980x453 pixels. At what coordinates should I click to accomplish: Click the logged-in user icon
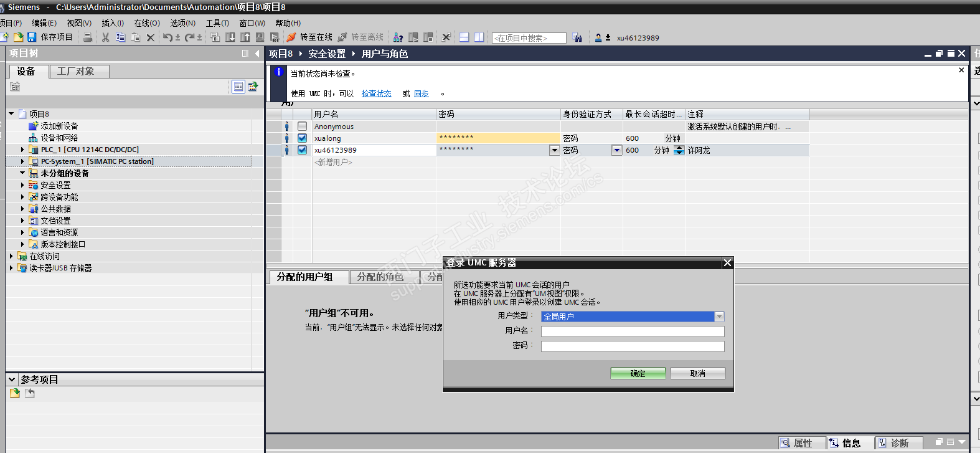(x=598, y=37)
